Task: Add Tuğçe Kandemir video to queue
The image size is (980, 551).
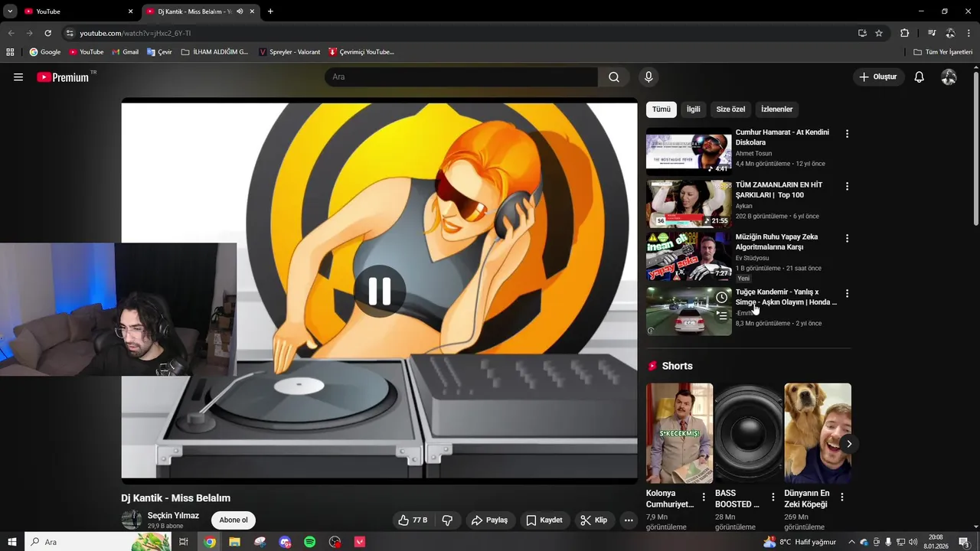Action: pos(721,315)
